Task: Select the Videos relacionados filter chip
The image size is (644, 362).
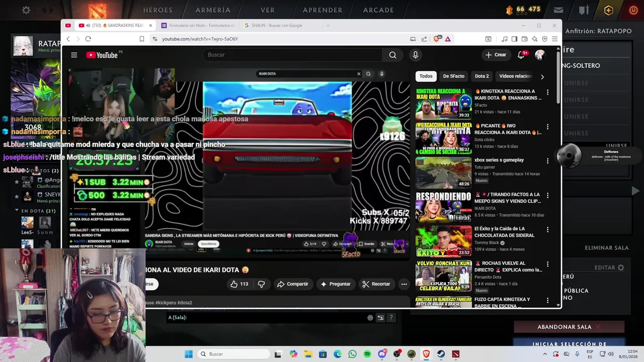Action: (515, 76)
